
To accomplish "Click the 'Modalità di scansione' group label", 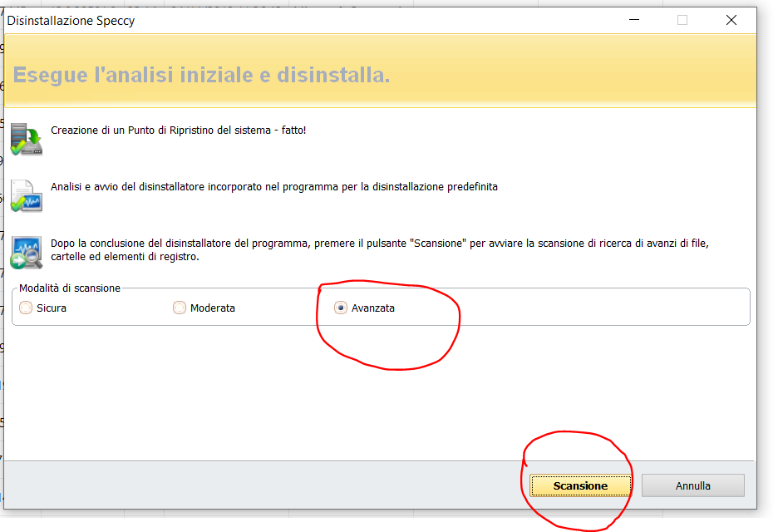I will (x=70, y=288).
